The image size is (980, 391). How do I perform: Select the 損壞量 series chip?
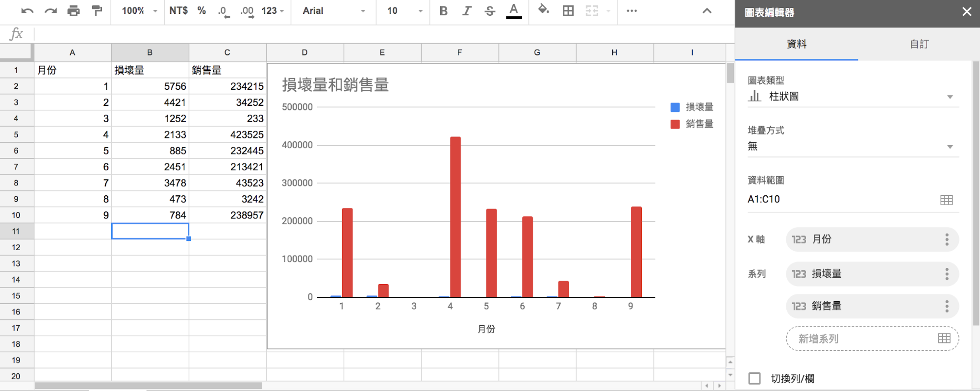click(x=872, y=274)
